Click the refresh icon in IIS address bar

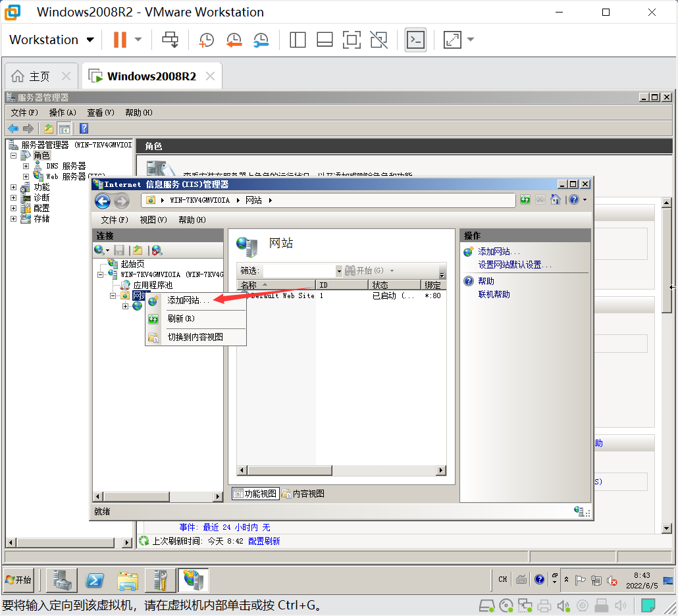coord(525,199)
